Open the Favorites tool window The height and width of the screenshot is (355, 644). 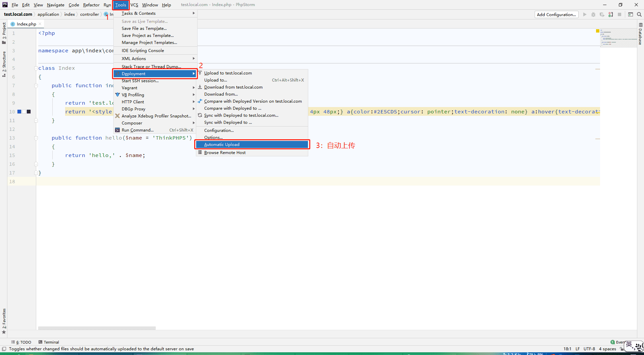click(x=4, y=321)
